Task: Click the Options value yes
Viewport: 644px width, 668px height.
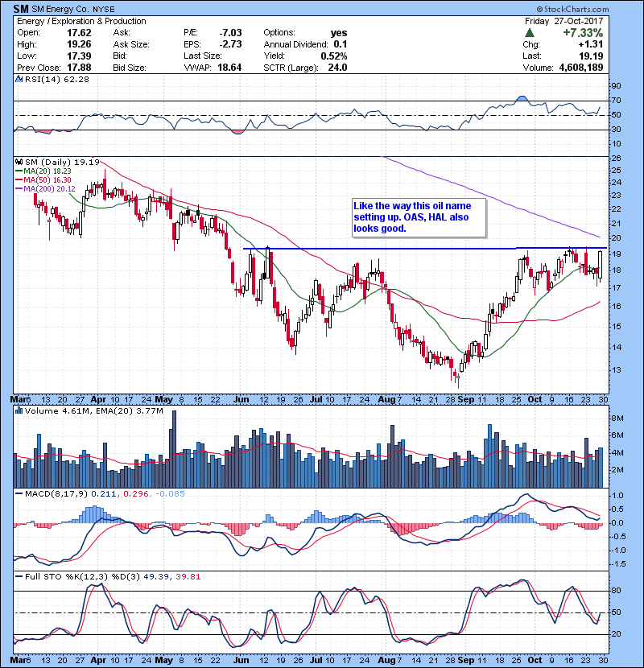Action: [x=339, y=33]
